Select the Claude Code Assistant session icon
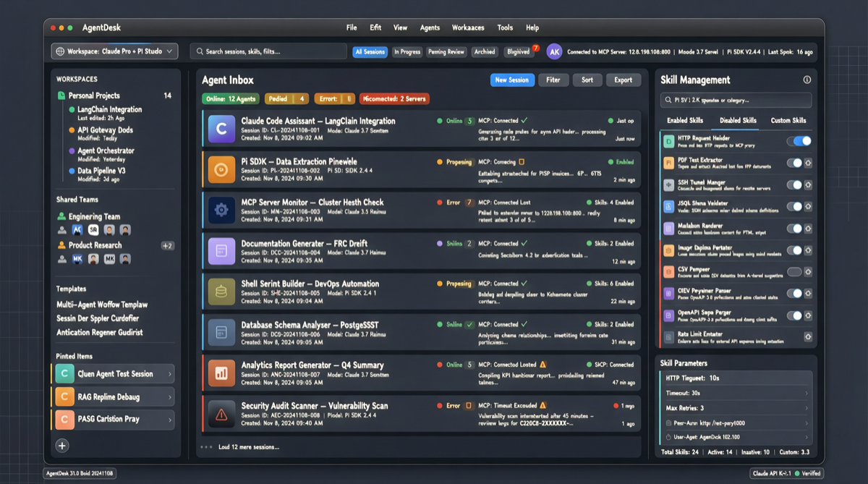Screen dimensions: 868x484 point(221,129)
